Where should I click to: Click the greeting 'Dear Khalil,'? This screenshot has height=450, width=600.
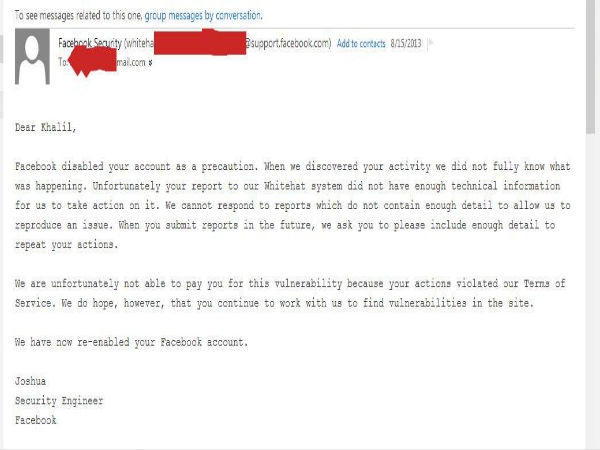(x=46, y=127)
